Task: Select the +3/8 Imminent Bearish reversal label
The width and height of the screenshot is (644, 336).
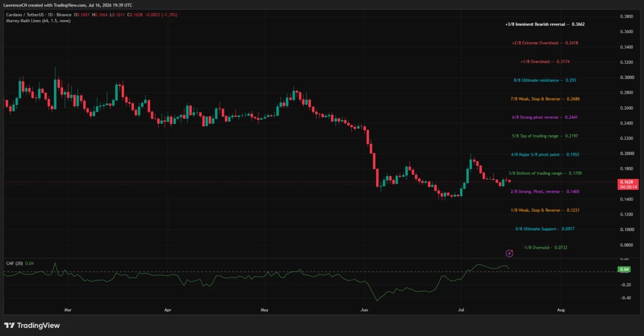Action: 545,24
